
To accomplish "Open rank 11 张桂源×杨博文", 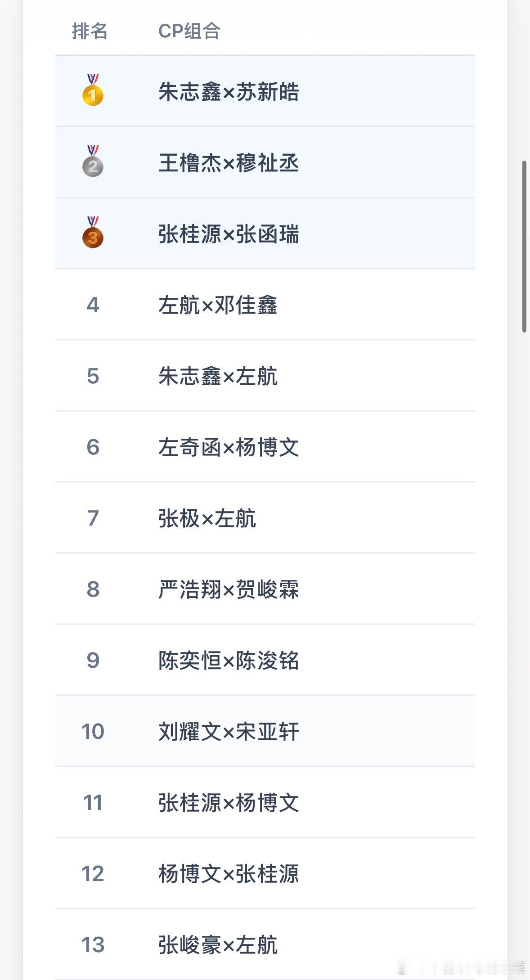I will pos(265,802).
